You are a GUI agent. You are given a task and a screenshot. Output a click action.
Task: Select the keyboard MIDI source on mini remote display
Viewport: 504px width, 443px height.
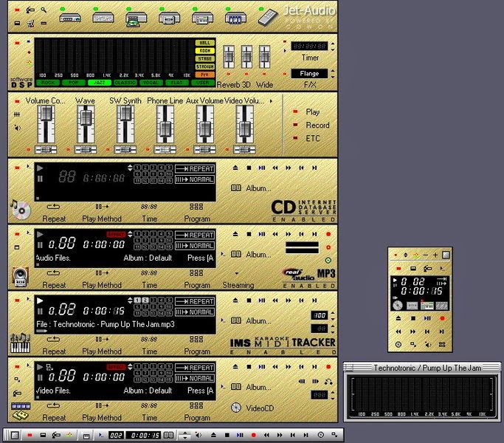point(427,306)
